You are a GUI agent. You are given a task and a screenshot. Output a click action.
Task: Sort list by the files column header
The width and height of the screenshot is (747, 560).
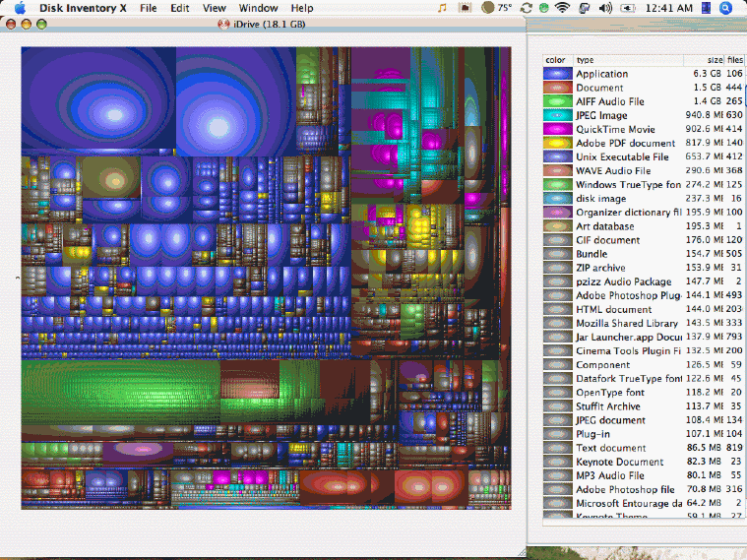734,60
